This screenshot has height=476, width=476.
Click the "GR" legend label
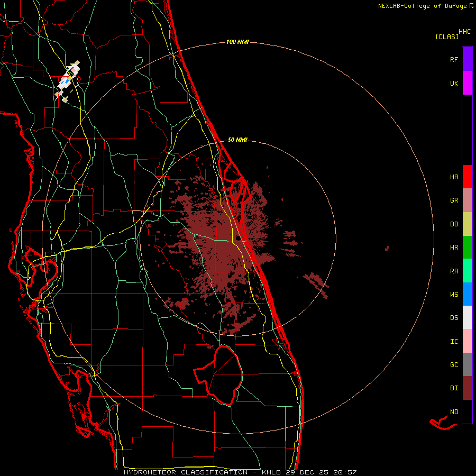[454, 200]
